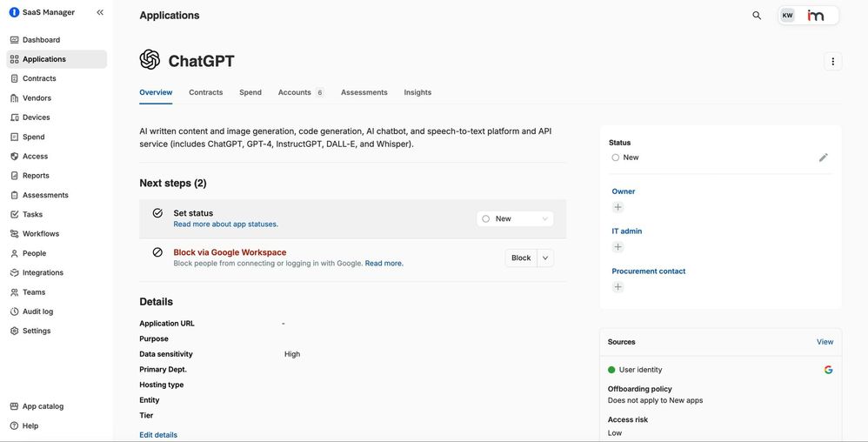Image resolution: width=868 pixels, height=442 pixels.
Task: Click the three-dot more options menu
Action: coord(832,62)
